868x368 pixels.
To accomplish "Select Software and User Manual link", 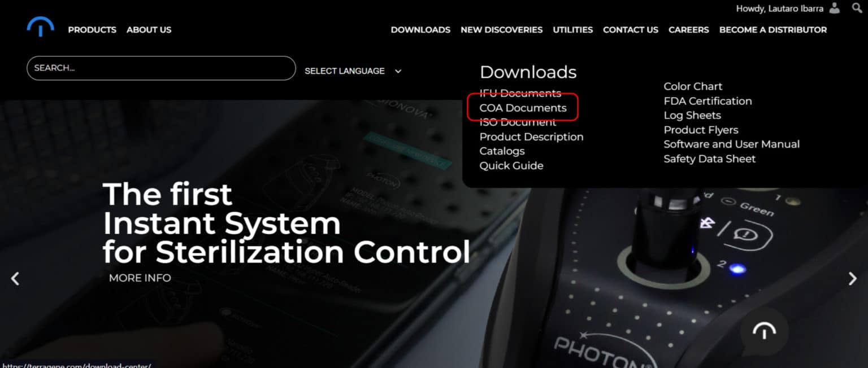I will 731,144.
